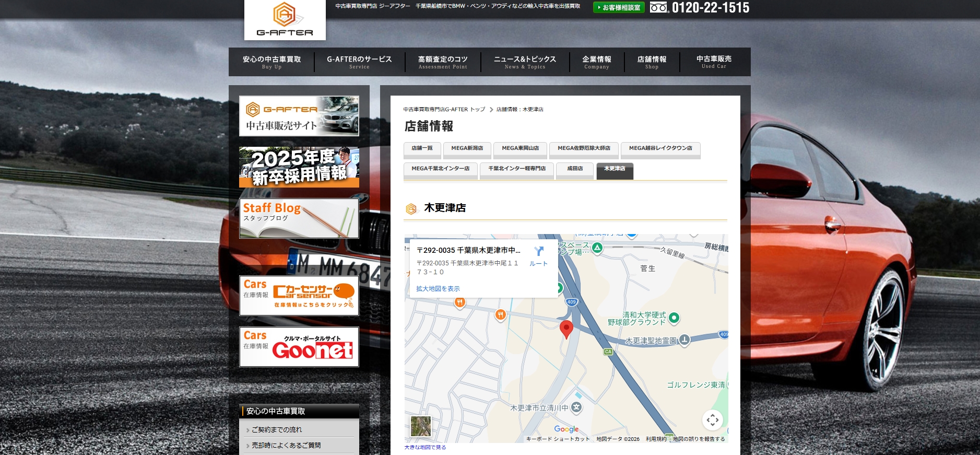Image resolution: width=980 pixels, height=455 pixels.
Task: Open the Staff Blog banner
Action: pos(299,218)
